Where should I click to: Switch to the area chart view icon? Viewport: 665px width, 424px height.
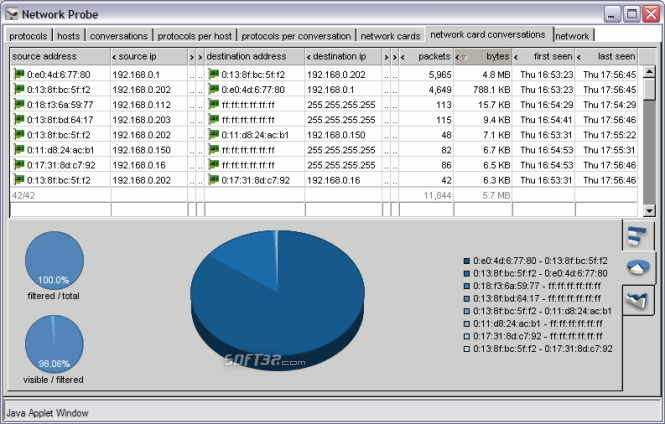click(637, 300)
